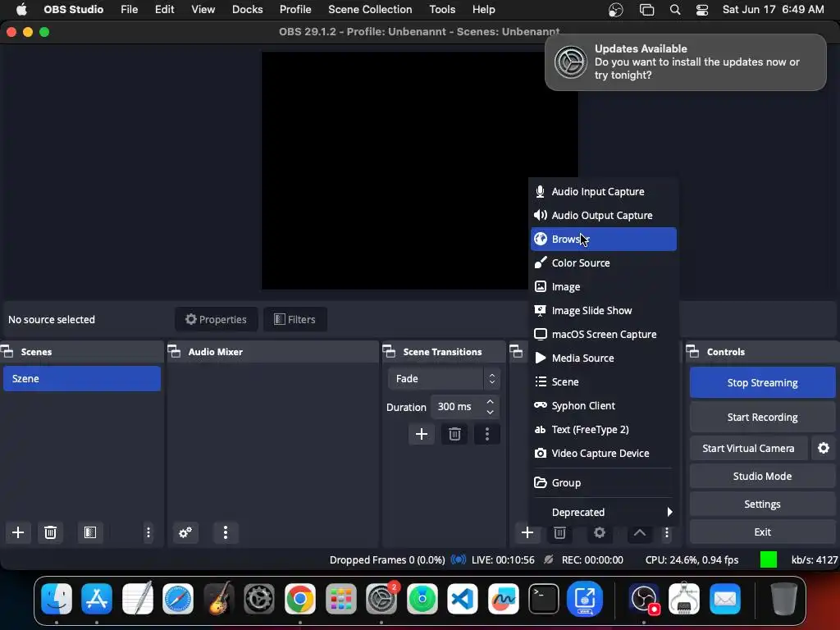The image size is (840, 630).
Task: Delete scene transition trash icon
Action: click(x=454, y=434)
